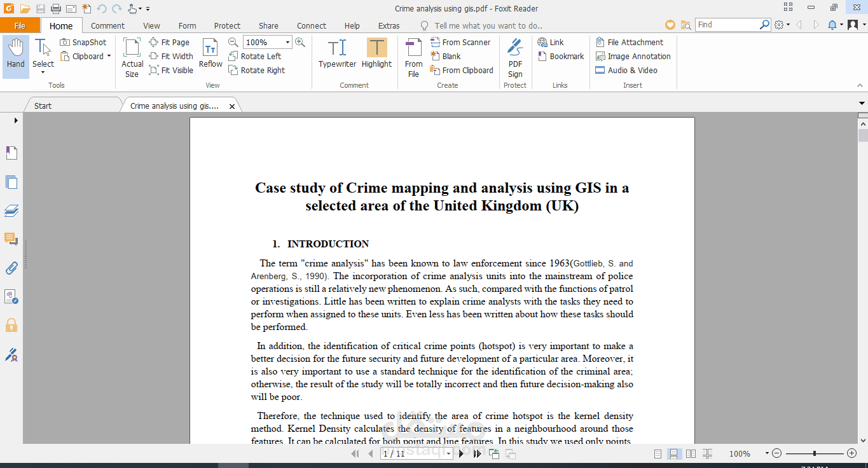This screenshot has height=468, width=868.
Task: Select the Typewriter tool
Action: coord(337,53)
